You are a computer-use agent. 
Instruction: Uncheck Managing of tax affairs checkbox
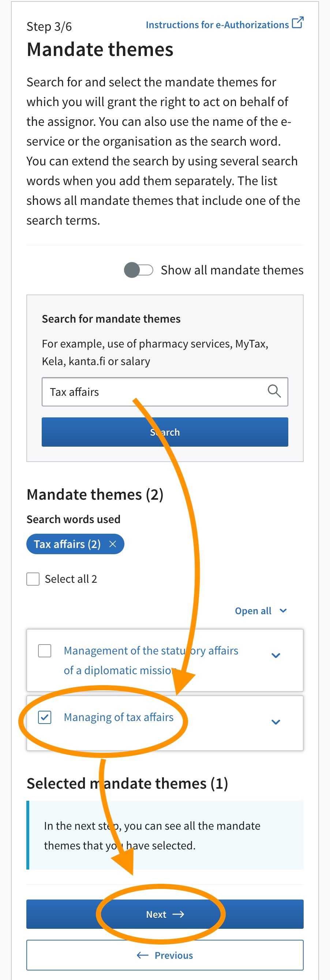click(45, 717)
